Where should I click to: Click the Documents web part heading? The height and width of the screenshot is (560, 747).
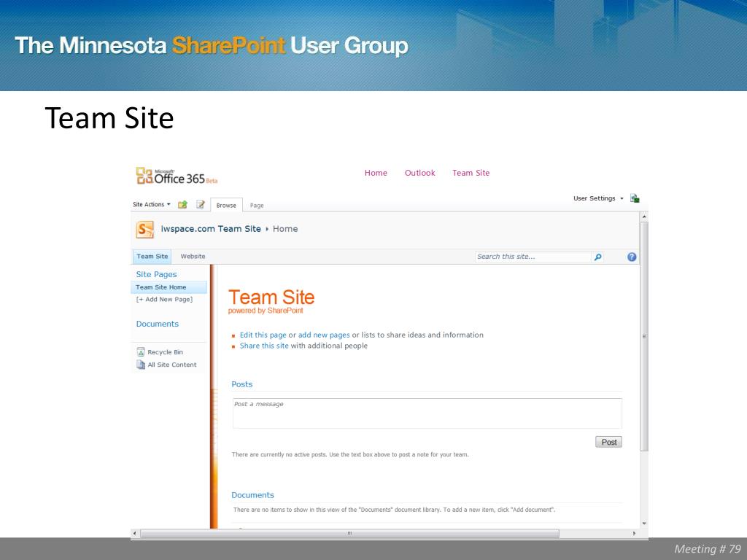click(x=252, y=495)
